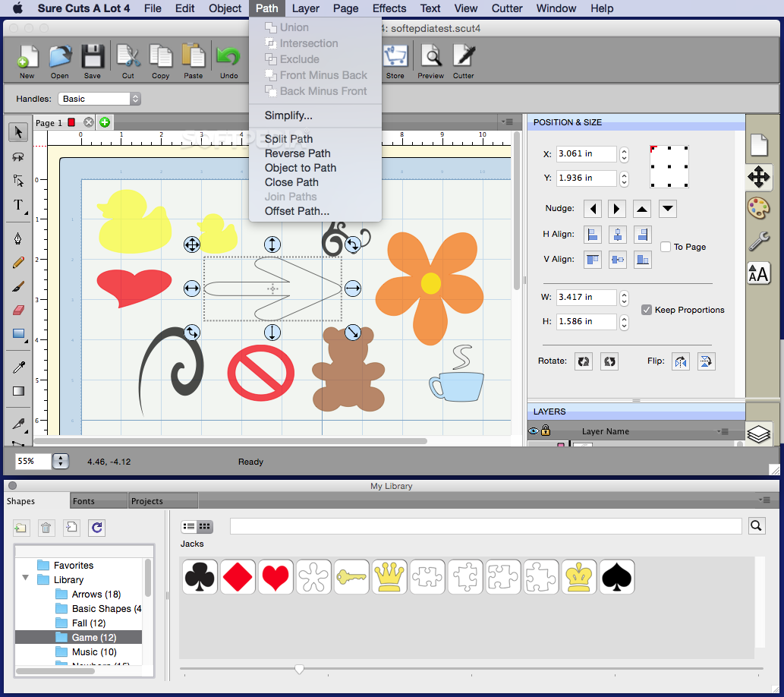This screenshot has width=784, height=697.
Task: Click the library search input field
Action: click(x=486, y=526)
